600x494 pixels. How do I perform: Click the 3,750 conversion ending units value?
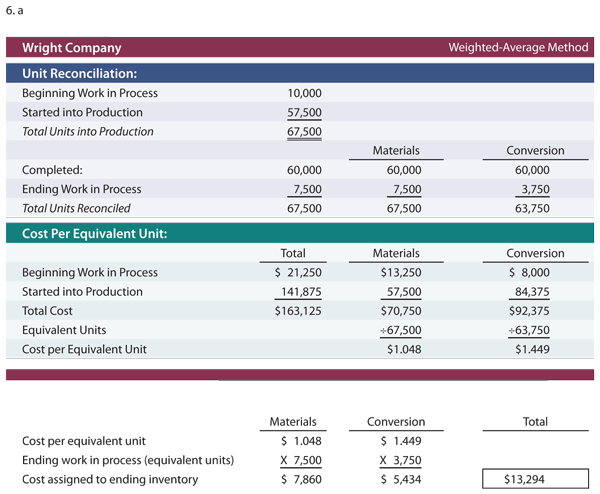535,189
